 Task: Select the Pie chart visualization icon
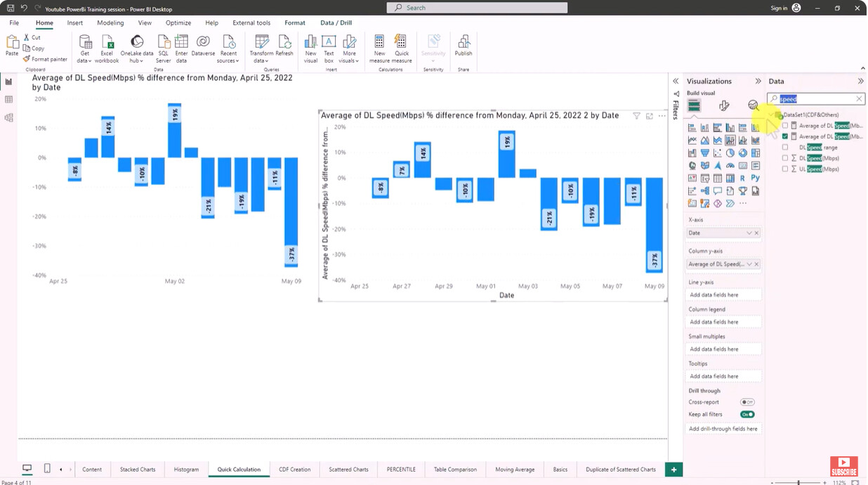coord(729,153)
